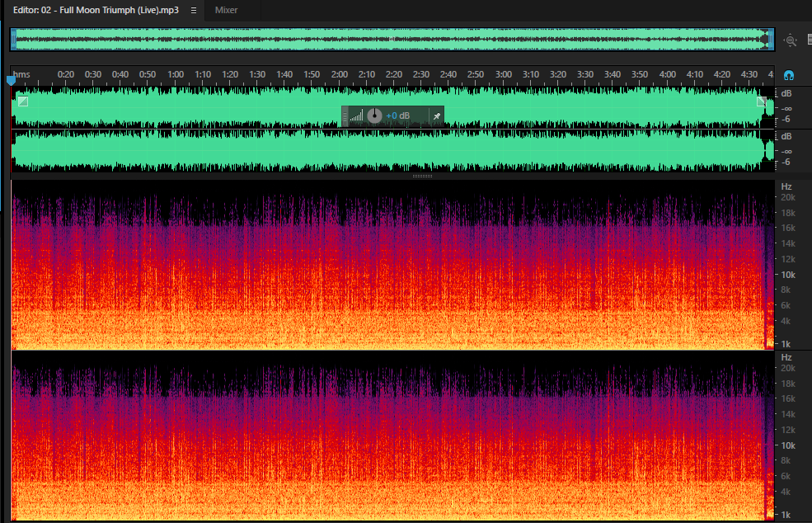
Task: Click the Zoom Out Full magnifier icon
Action: coord(791,40)
